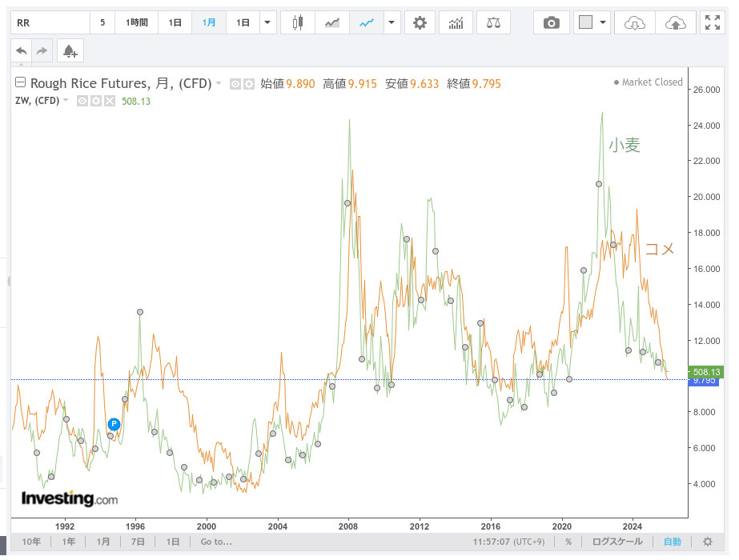Undo the last chart action
The image size is (739, 560).
(x=22, y=51)
